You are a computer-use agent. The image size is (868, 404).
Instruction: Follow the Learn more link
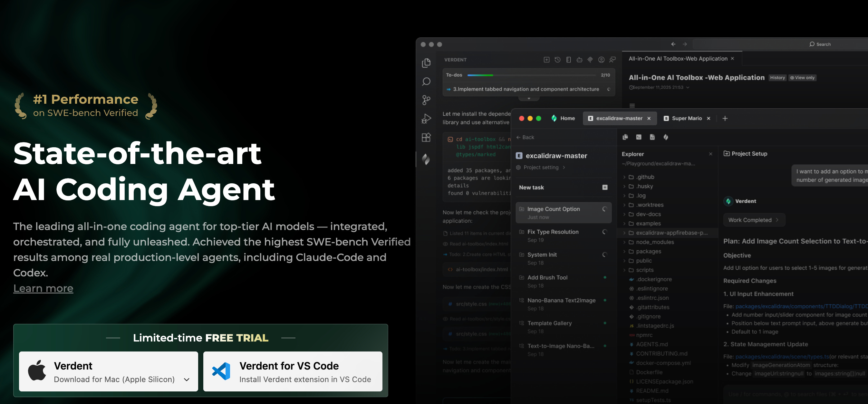[43, 288]
